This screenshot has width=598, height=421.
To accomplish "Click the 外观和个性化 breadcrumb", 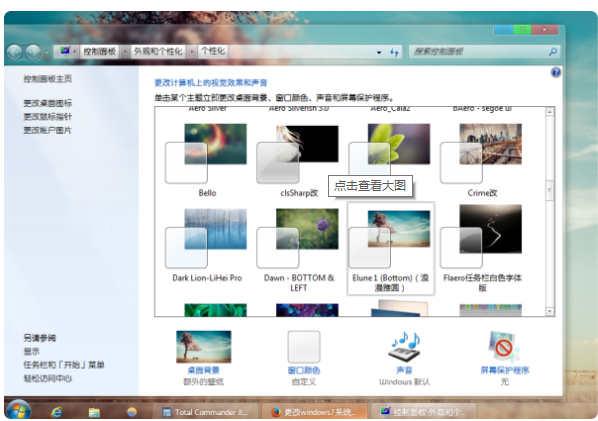I will coord(158,51).
